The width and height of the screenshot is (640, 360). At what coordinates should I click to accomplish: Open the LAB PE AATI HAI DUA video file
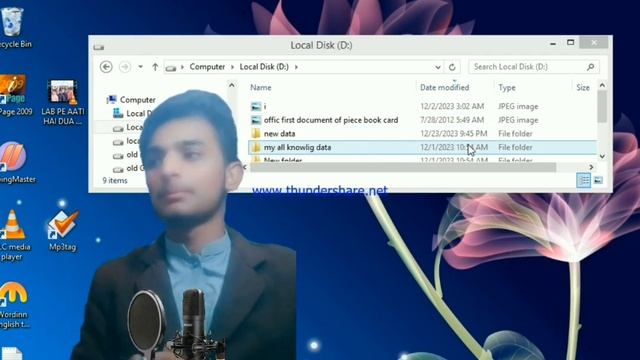tap(62, 102)
